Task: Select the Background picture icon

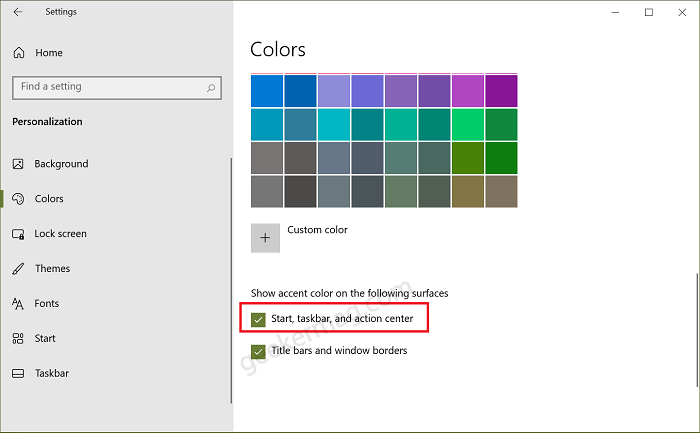Action: pos(18,164)
